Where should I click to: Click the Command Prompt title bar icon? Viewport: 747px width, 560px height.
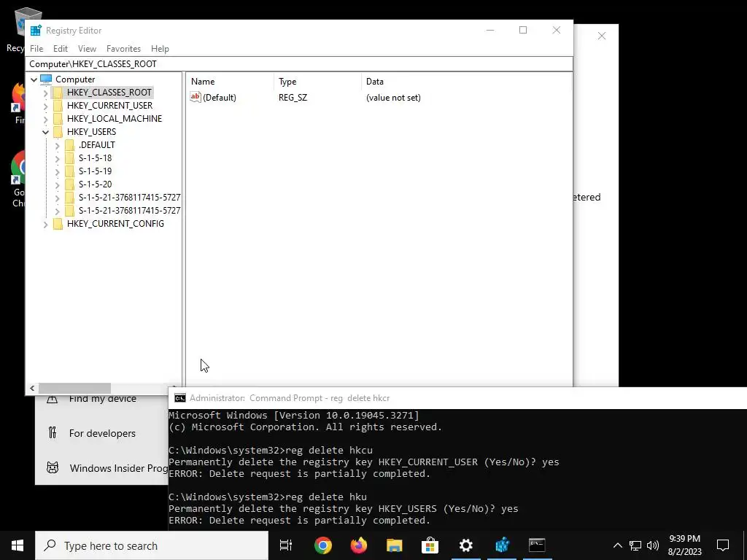(x=180, y=398)
